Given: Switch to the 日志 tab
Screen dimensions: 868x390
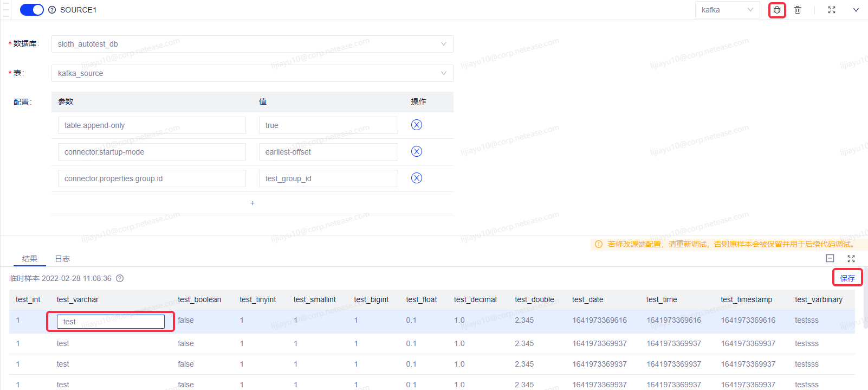Looking at the screenshot, I should [x=62, y=259].
